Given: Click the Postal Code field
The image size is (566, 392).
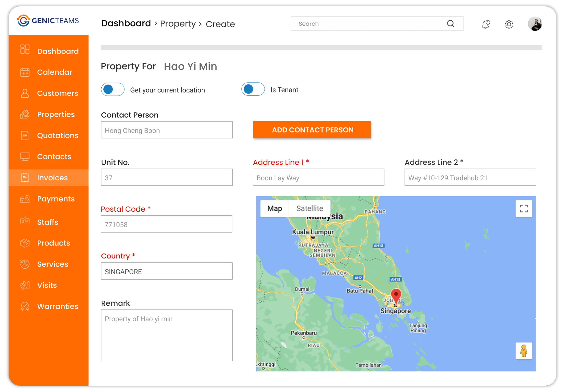Looking at the screenshot, I should click(x=167, y=224).
